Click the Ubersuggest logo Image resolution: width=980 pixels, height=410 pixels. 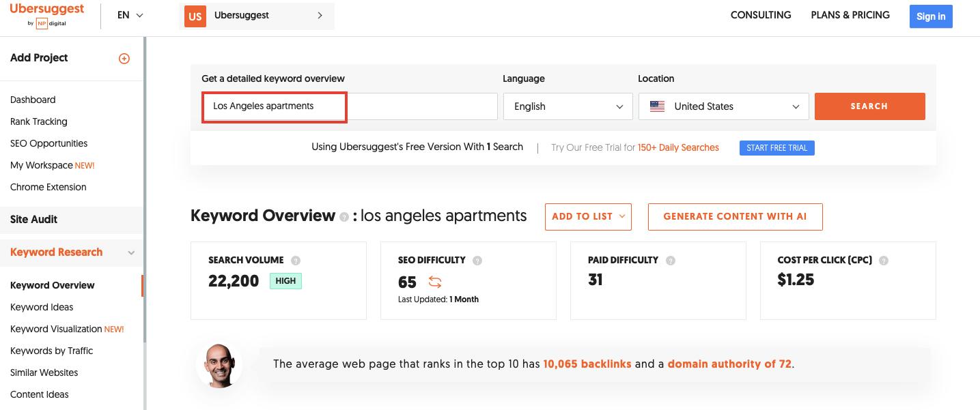[x=47, y=15]
